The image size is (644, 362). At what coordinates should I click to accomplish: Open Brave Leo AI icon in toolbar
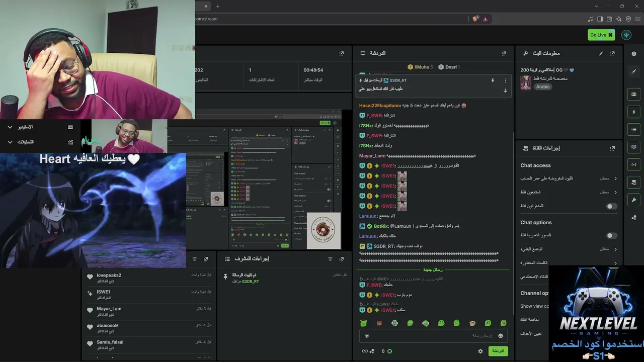[x=619, y=19]
